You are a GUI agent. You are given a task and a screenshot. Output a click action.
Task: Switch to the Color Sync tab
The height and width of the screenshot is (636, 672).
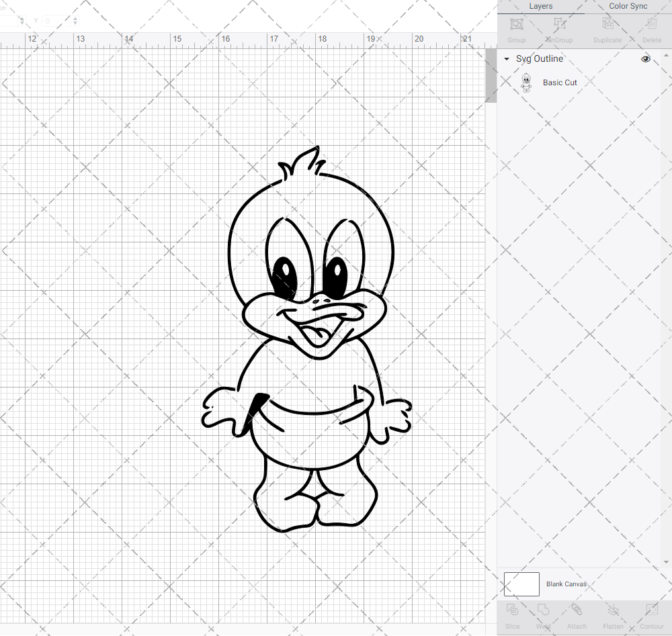(628, 6)
